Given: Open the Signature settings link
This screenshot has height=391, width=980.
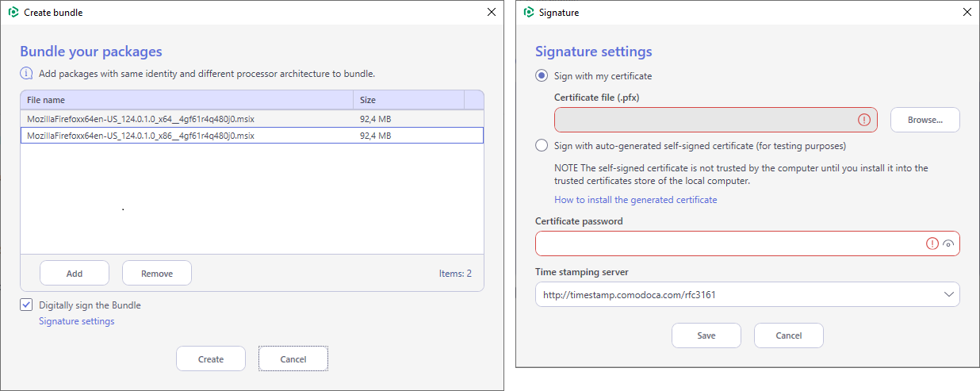Looking at the screenshot, I should (x=77, y=321).
